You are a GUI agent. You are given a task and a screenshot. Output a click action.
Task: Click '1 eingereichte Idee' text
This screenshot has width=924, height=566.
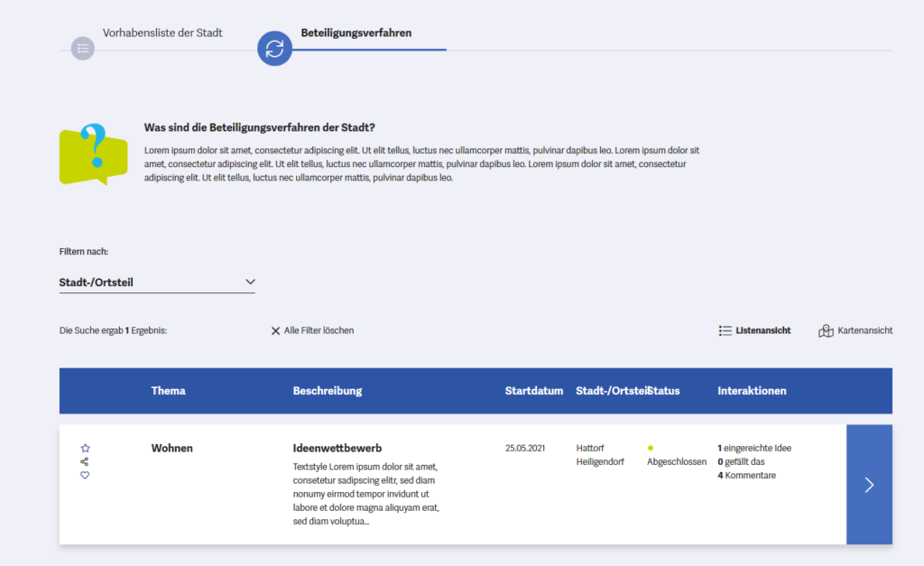(x=754, y=448)
